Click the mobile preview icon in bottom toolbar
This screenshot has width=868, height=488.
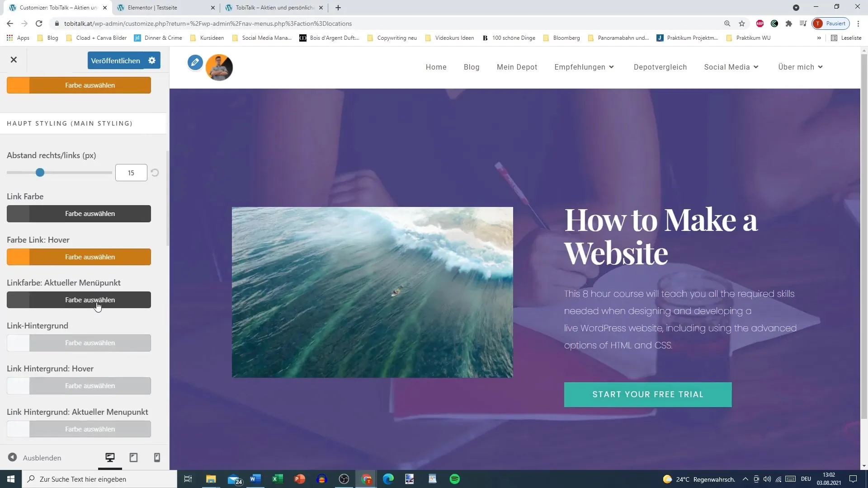157,458
